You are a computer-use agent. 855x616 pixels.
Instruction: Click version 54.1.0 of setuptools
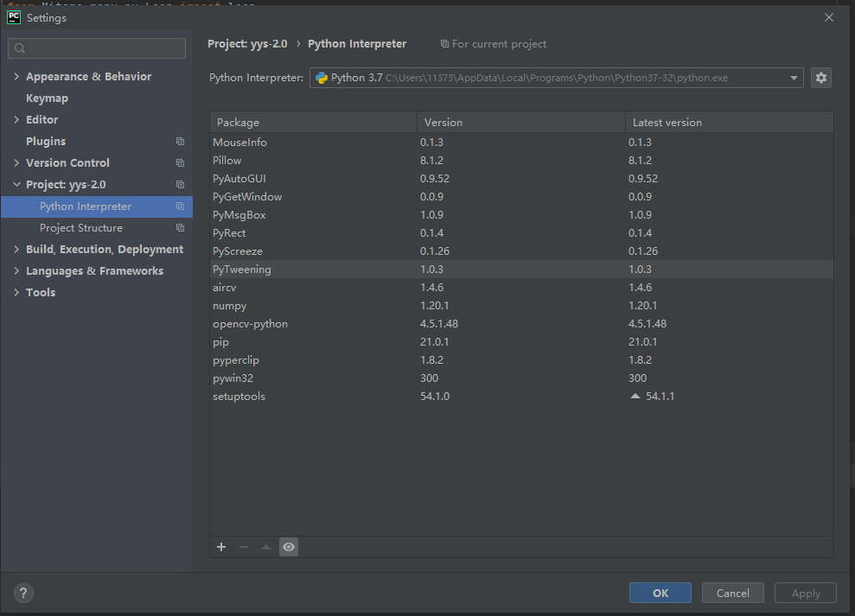435,397
